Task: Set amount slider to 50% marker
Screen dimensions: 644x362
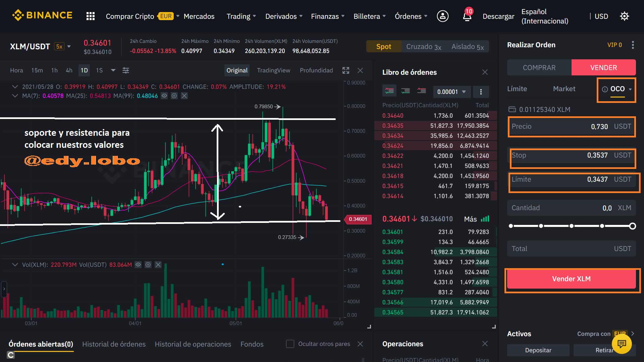Action: coord(572,226)
